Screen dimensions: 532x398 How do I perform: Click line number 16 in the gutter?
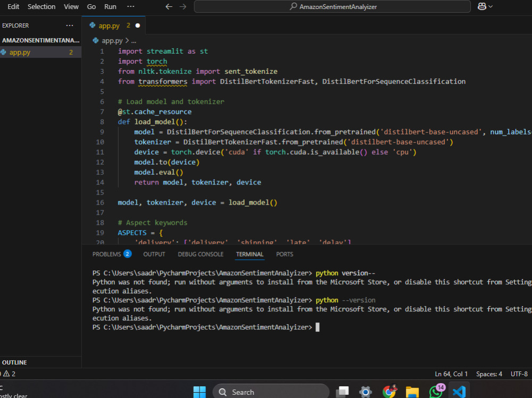click(x=100, y=203)
